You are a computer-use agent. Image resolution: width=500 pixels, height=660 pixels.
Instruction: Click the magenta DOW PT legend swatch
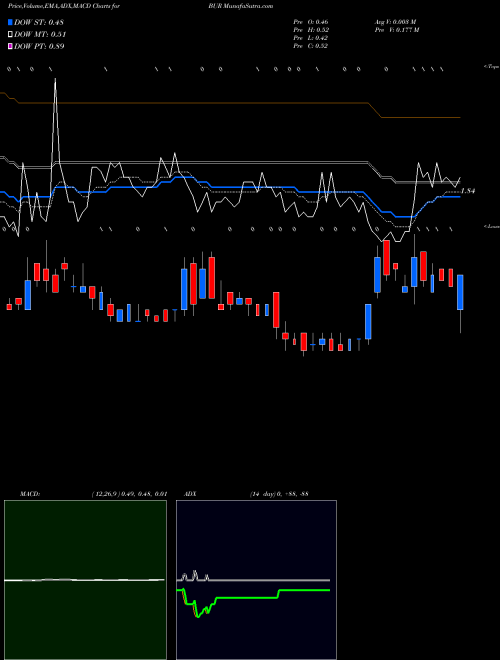pyautogui.click(x=11, y=46)
